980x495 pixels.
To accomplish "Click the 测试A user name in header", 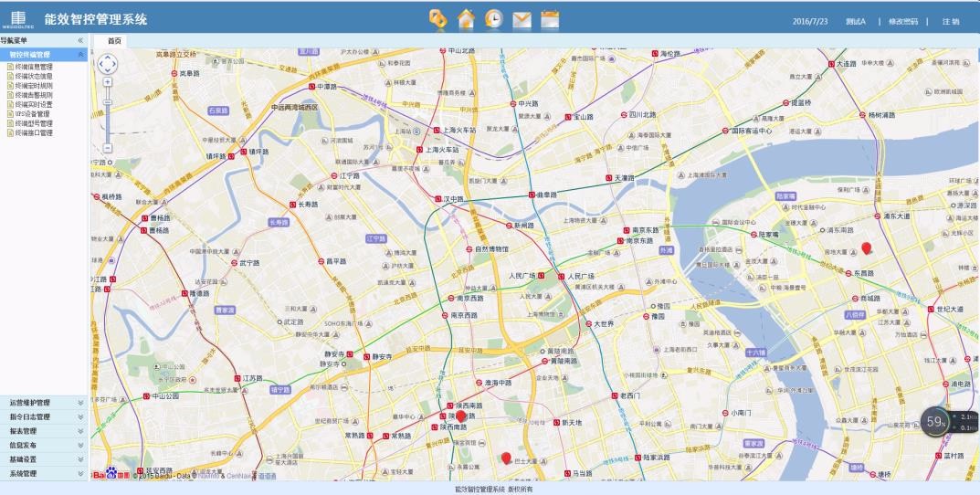I will pyautogui.click(x=856, y=21).
